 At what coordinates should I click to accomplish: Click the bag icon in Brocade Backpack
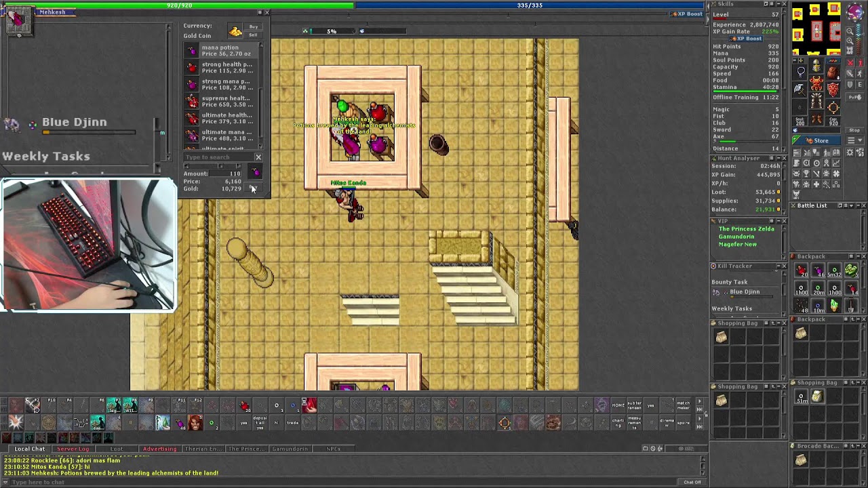pos(801,461)
